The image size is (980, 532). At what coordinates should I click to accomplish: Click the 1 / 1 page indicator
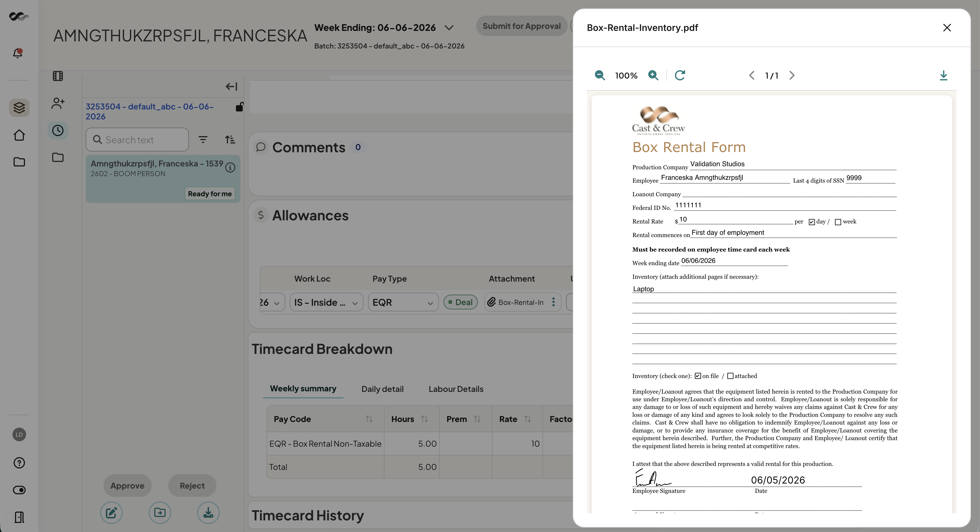point(772,76)
